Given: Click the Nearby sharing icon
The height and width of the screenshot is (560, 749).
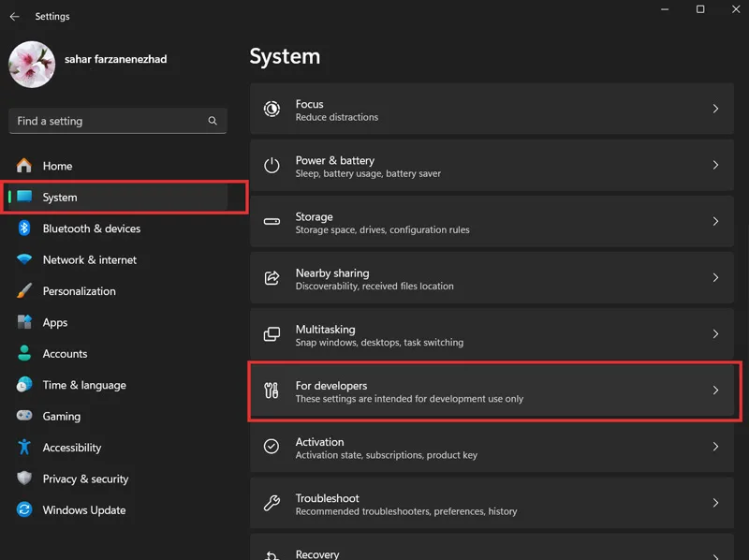Looking at the screenshot, I should click(x=272, y=277).
